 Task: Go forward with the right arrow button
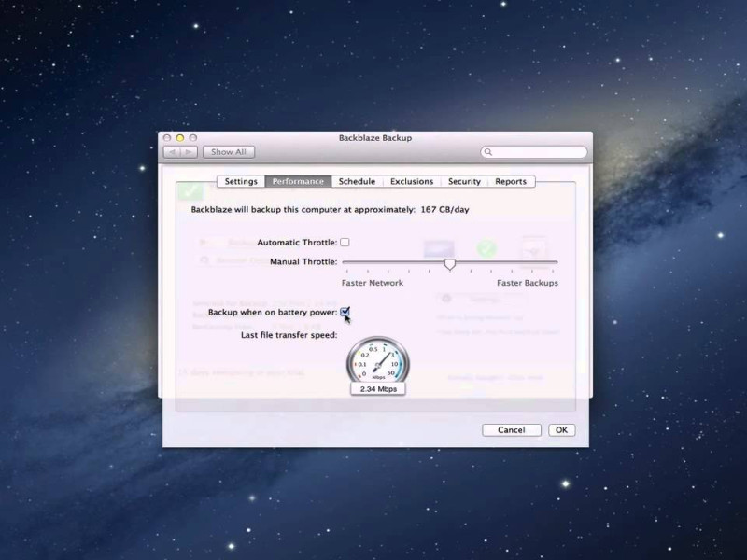pos(190,152)
